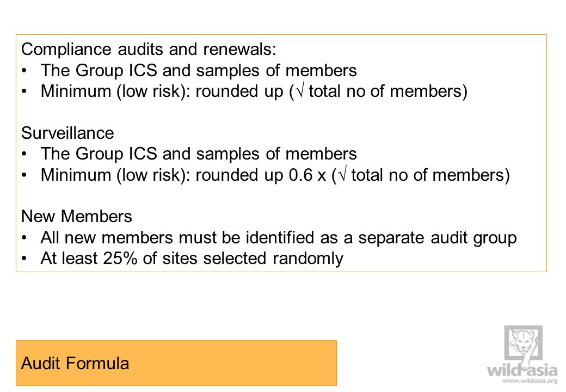Click the square root symbol in the Compliance formula
Screen dimensions: 566x392
tap(300, 91)
